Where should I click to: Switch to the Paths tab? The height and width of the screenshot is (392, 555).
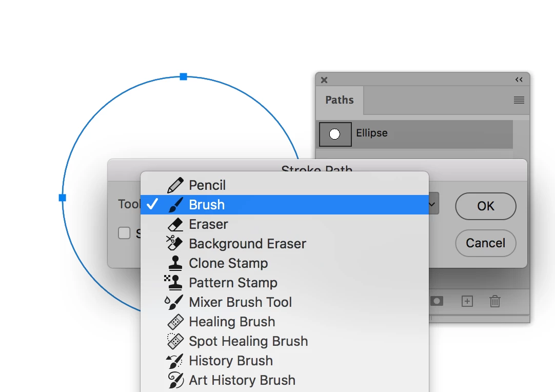coord(340,100)
